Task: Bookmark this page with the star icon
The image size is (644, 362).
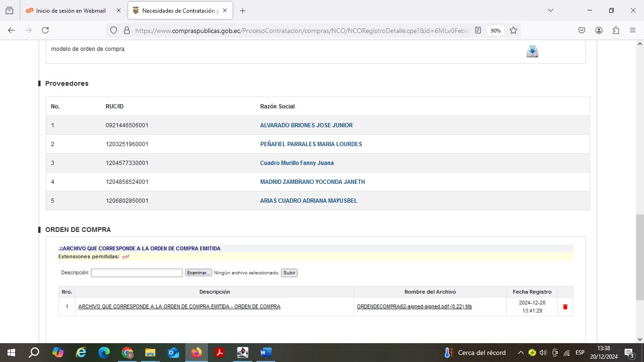Action: pos(513,30)
